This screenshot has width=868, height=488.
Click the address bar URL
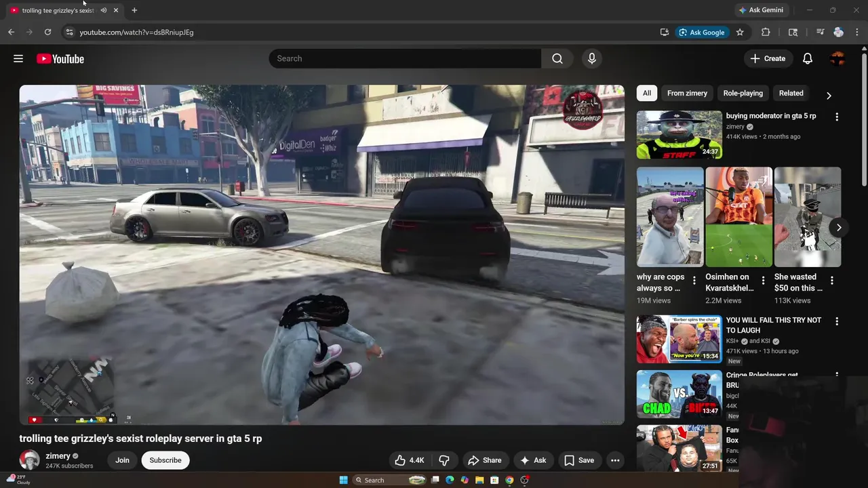click(136, 32)
